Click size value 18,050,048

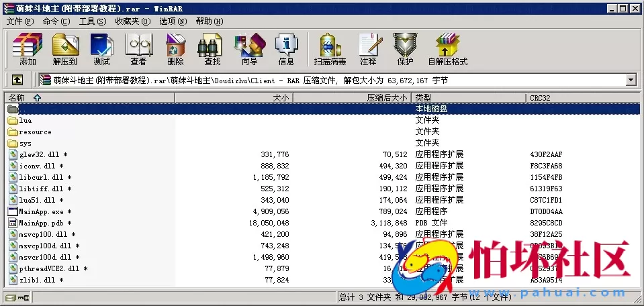click(269, 223)
